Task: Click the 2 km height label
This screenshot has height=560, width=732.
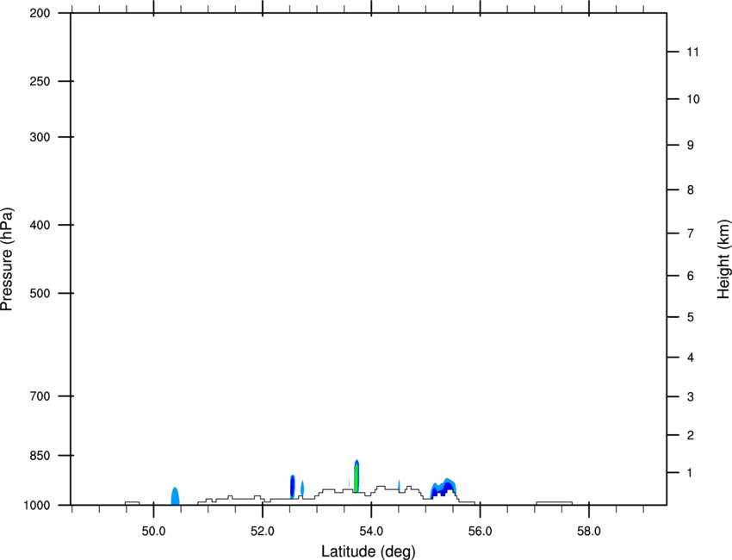Action: (691, 435)
